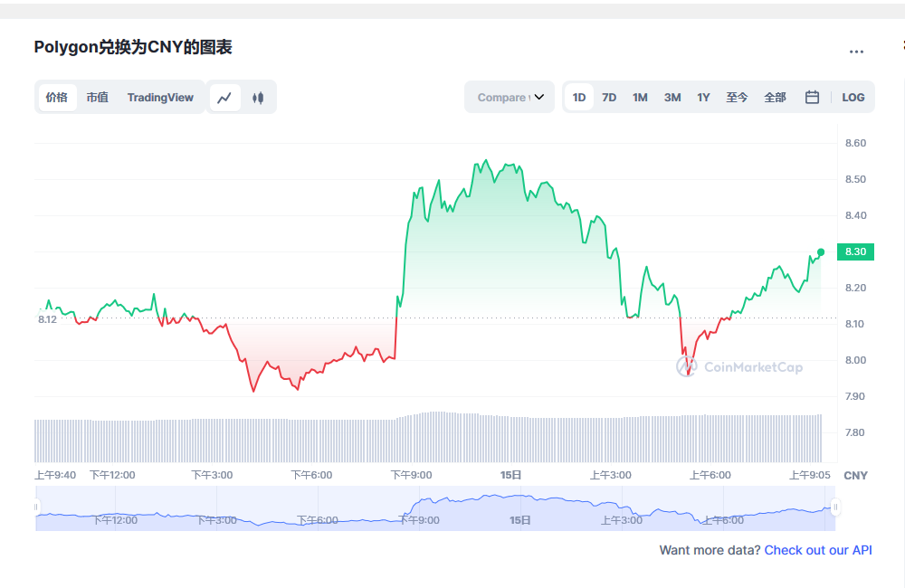Choose 至今 year-to-date range

coord(737,98)
